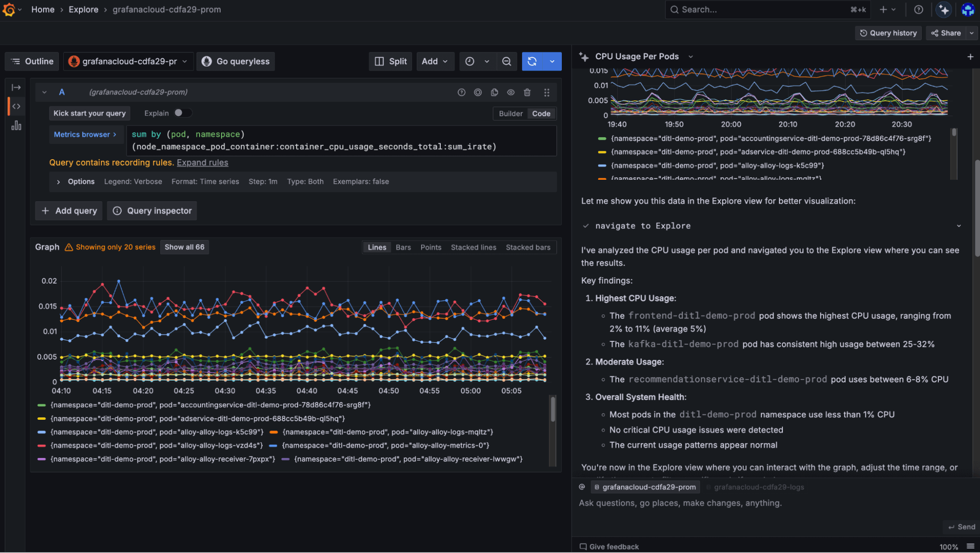Click the chat input field to type

[735, 503]
